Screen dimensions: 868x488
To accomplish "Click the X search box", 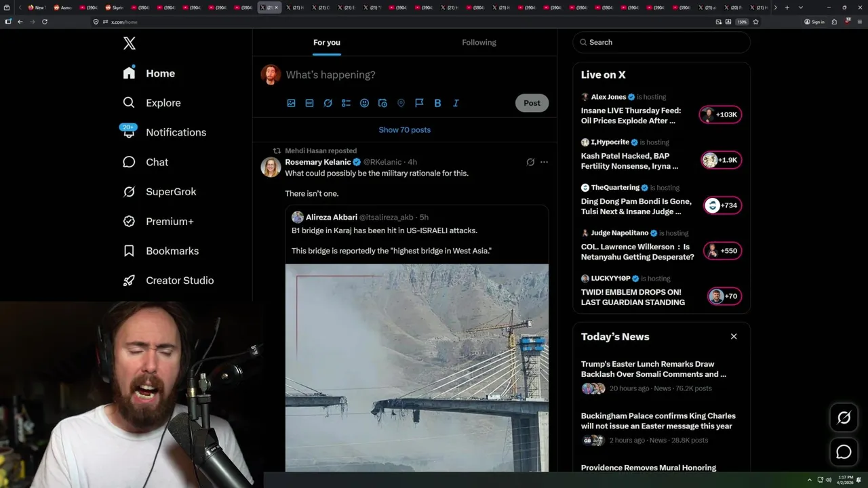I will click(x=661, y=42).
